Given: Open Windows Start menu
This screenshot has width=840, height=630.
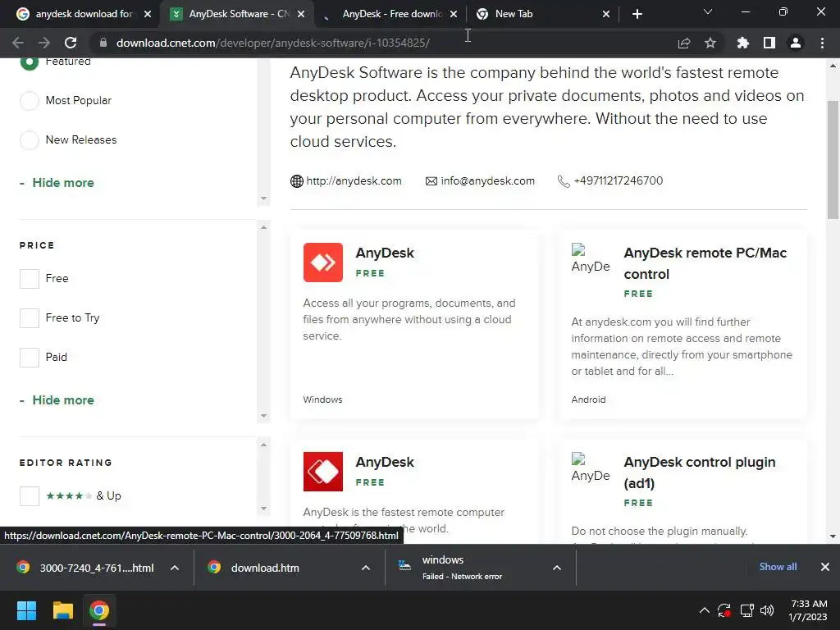Looking at the screenshot, I should pyautogui.click(x=26, y=610).
